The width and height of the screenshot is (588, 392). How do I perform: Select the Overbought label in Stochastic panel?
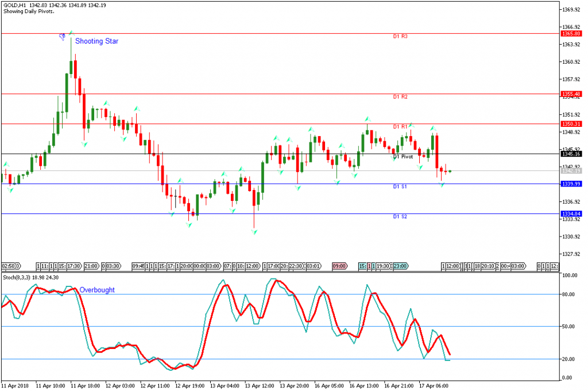click(96, 290)
